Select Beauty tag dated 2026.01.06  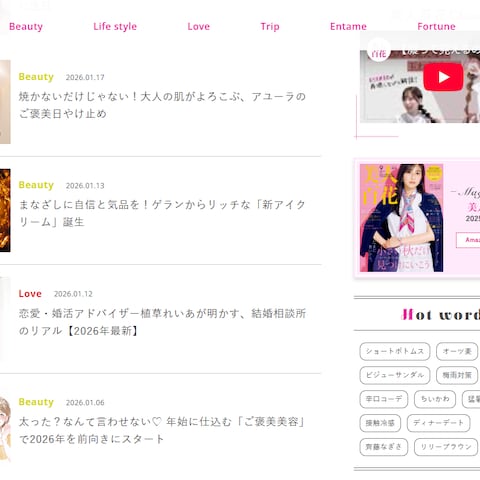click(36, 402)
